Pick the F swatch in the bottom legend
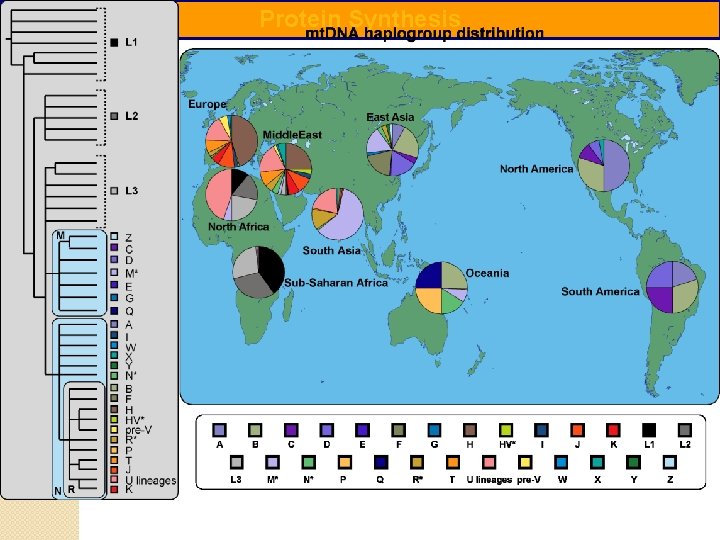The width and height of the screenshot is (720, 540). pos(399,430)
